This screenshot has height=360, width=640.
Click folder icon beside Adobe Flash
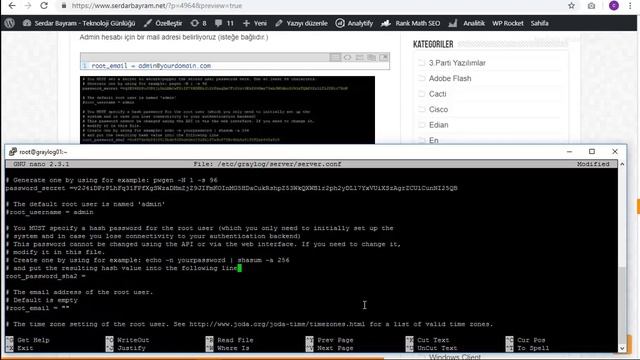[x=422, y=78]
